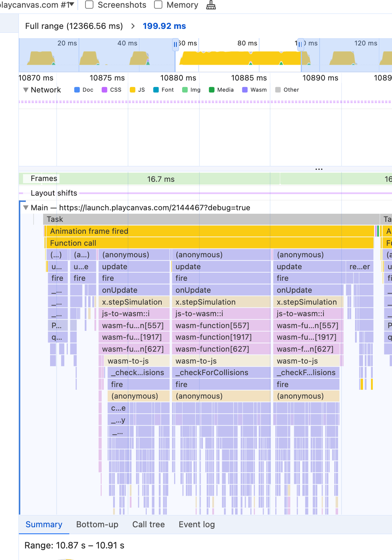Open the Call tree tab

tap(148, 525)
